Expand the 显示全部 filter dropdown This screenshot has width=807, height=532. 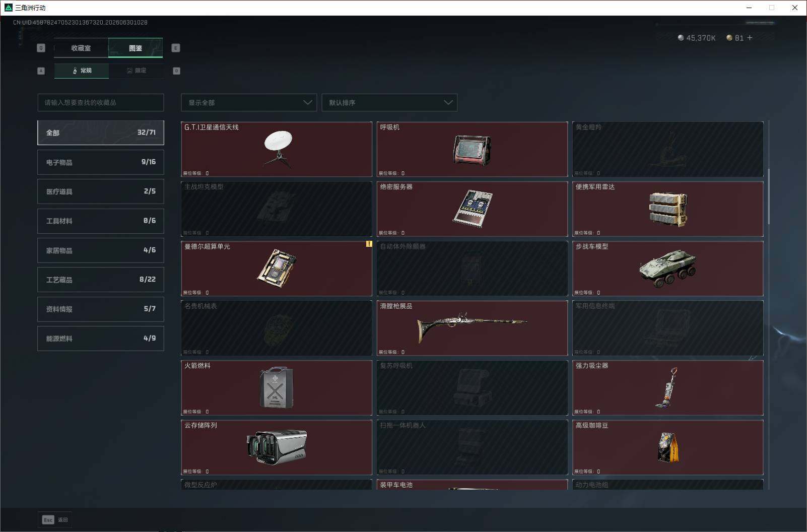[249, 102]
